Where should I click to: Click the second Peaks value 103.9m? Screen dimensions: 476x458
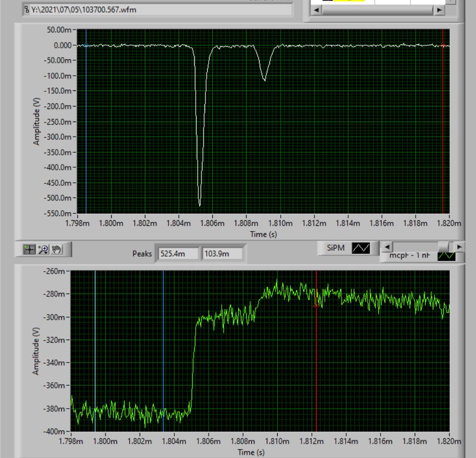tap(222, 253)
